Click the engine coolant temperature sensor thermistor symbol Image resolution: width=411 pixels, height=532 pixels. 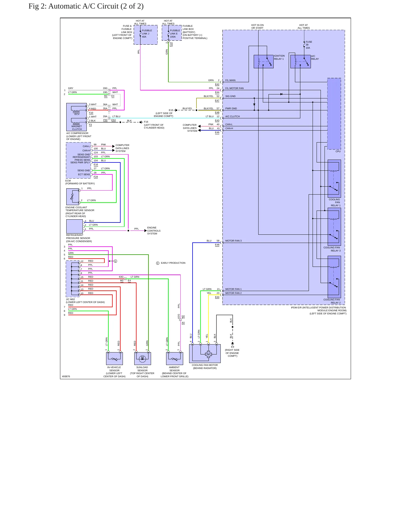[72, 197]
